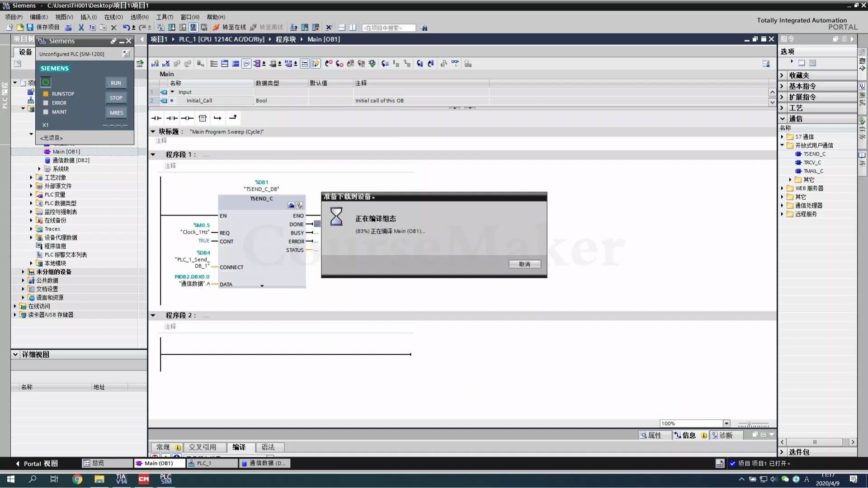Insert an output coil instruction
This screenshot has width=868, height=488.
coord(187,118)
